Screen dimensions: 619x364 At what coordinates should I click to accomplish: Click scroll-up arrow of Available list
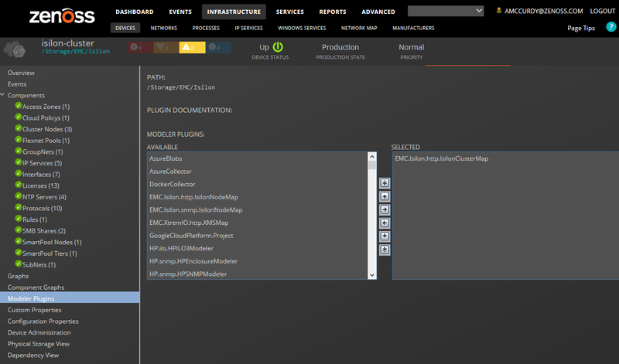[372, 157]
